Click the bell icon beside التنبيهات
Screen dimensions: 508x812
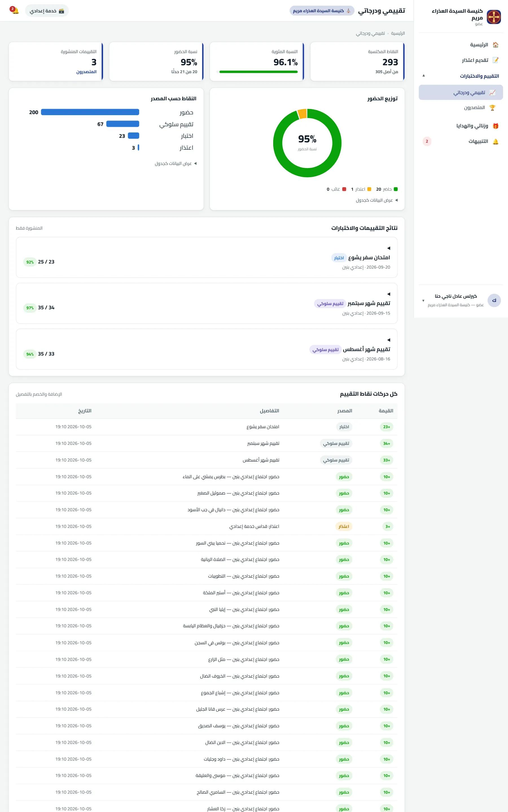click(x=495, y=141)
